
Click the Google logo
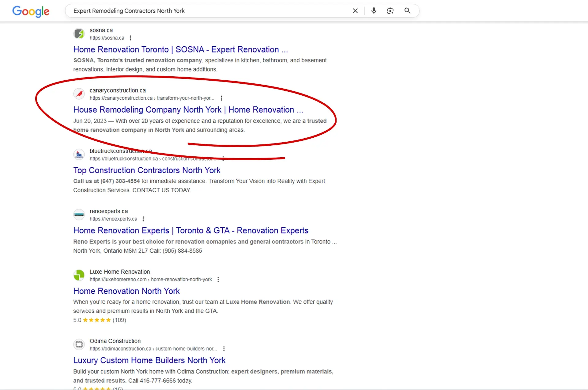31,11
